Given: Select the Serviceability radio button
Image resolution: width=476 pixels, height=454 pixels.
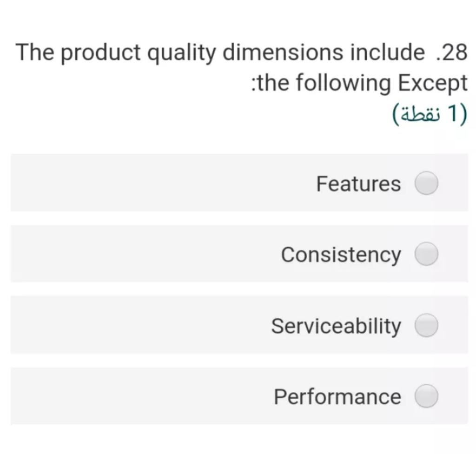Looking at the screenshot, I should point(426,326).
